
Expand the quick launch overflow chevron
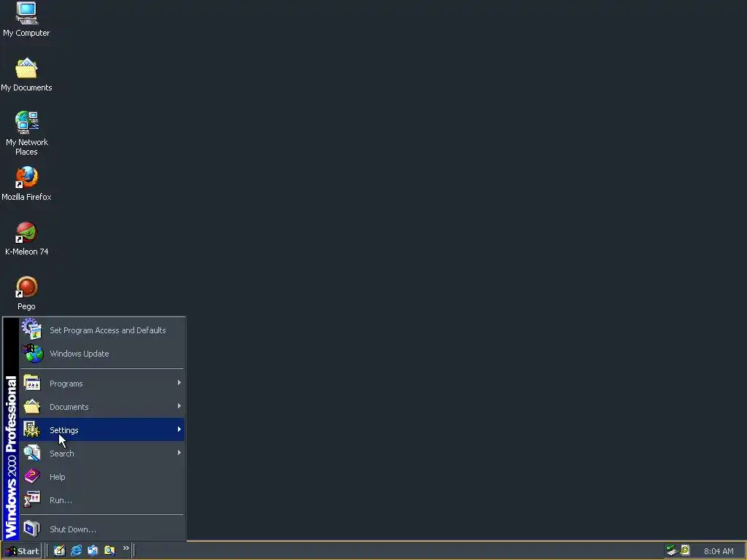125,548
